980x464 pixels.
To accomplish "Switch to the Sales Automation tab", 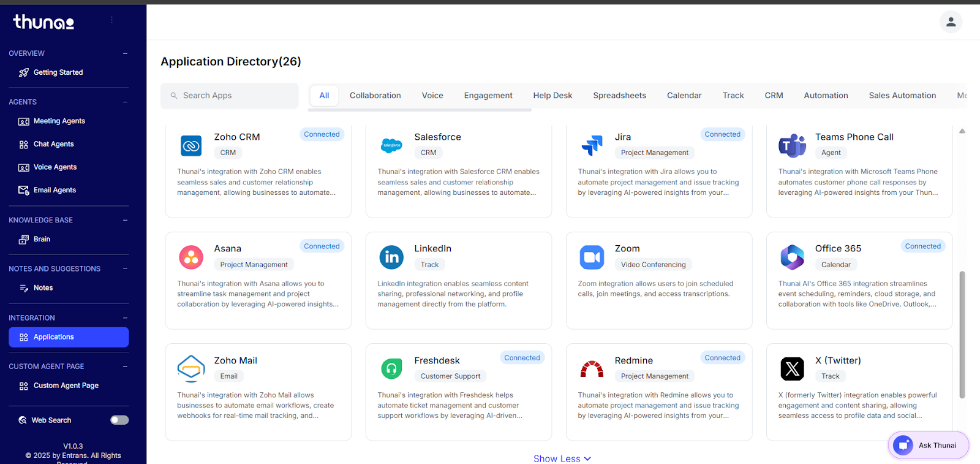I will coord(902,96).
